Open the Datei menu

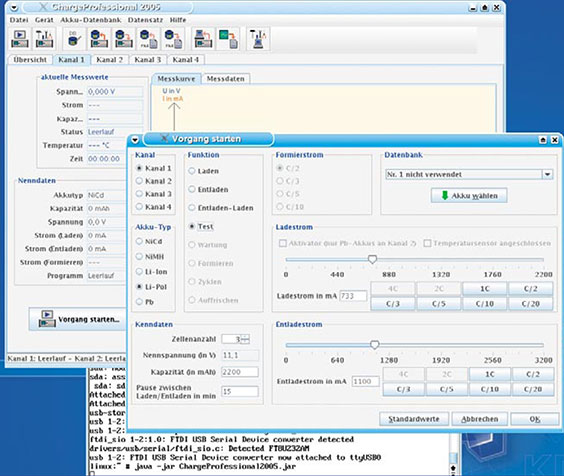(x=19, y=20)
